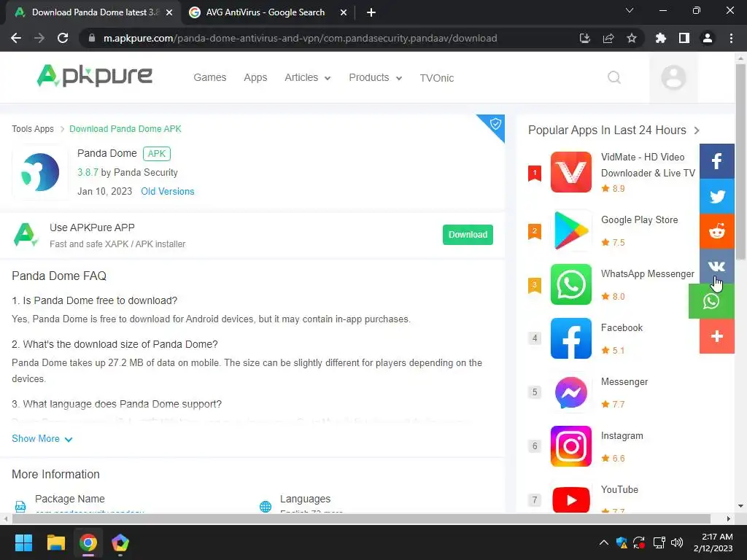The width and height of the screenshot is (747, 560).
Task: Reload the page in Chrome
Action: [63, 38]
